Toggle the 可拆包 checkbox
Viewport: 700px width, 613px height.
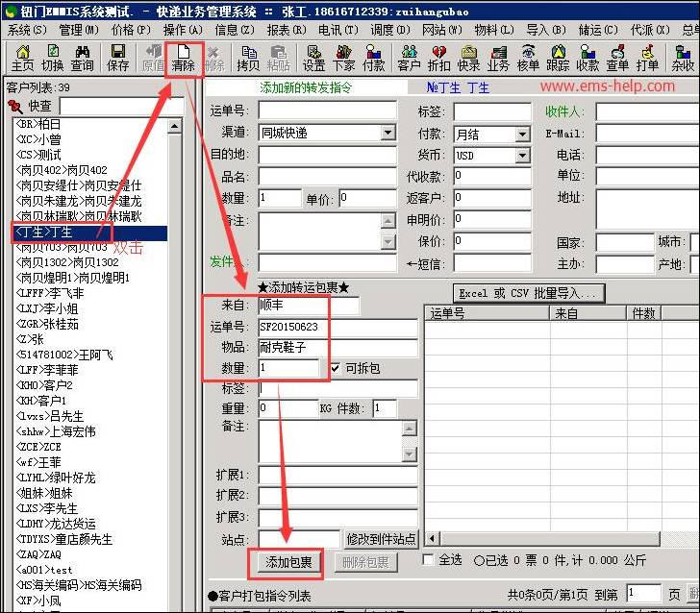pyautogui.click(x=336, y=368)
